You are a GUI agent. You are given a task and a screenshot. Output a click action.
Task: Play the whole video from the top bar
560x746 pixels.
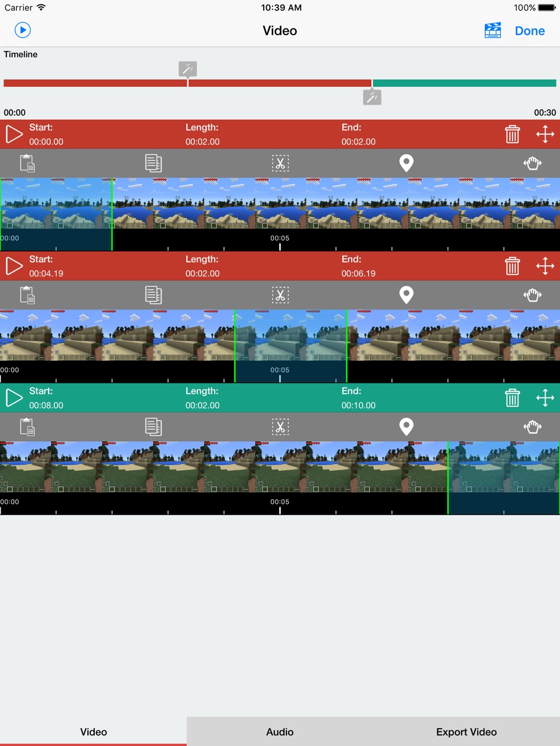(x=23, y=30)
